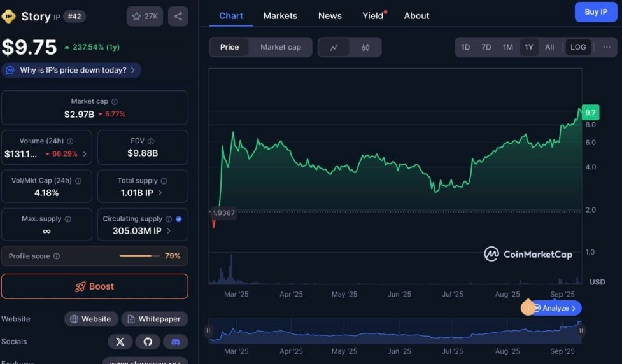Set chart range to 1M
The height and width of the screenshot is (364, 622).
tap(508, 47)
